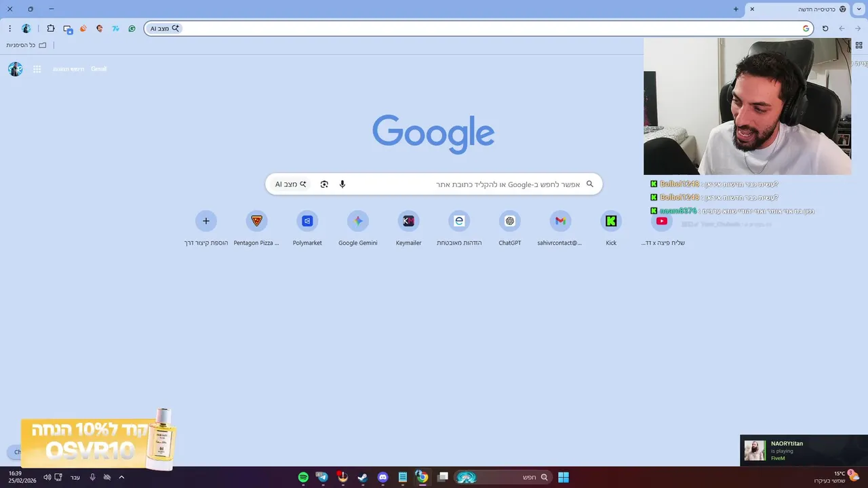Image resolution: width=868 pixels, height=488 pixels.
Task: Open Telegram from the taskbar
Action: click(x=323, y=477)
